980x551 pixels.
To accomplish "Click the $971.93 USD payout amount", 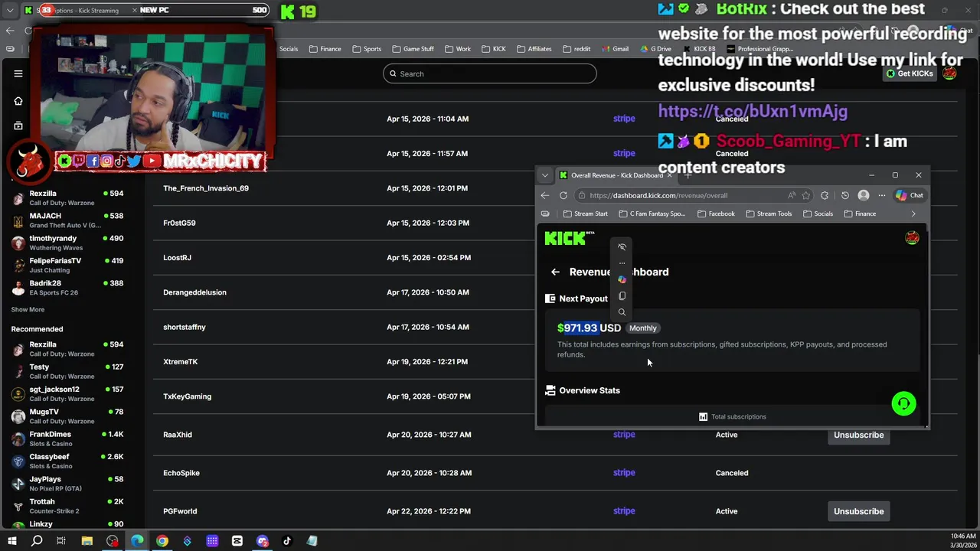I will (x=589, y=328).
